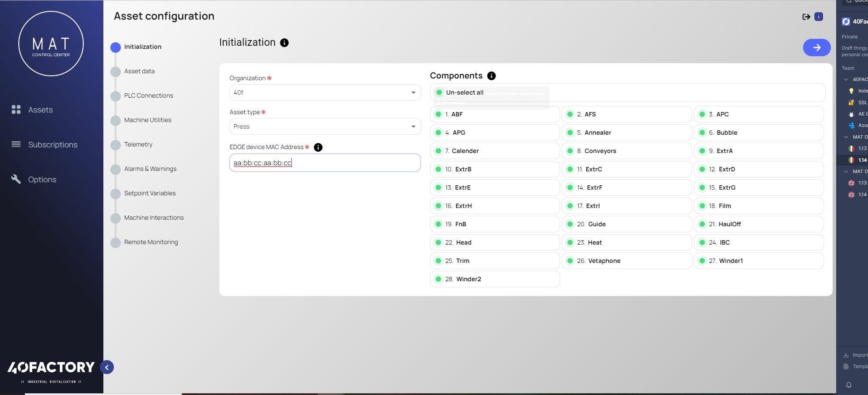The width and height of the screenshot is (868, 395).
Task: Toggle the HaulOff component
Action: [702, 224]
